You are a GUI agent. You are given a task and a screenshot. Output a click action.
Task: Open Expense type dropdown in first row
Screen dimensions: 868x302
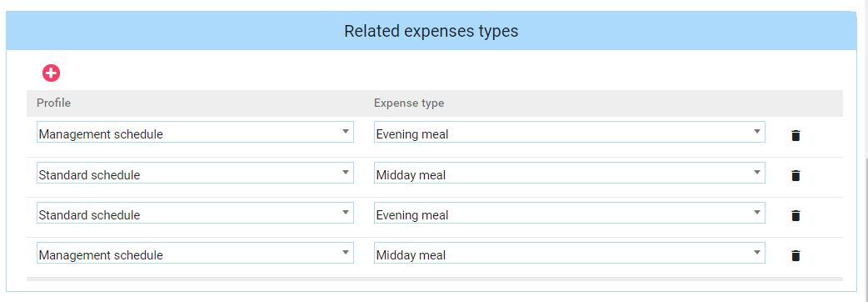[570, 133]
